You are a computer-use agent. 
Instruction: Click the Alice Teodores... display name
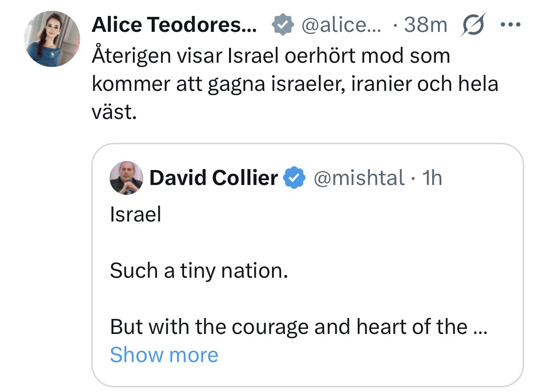point(174,25)
